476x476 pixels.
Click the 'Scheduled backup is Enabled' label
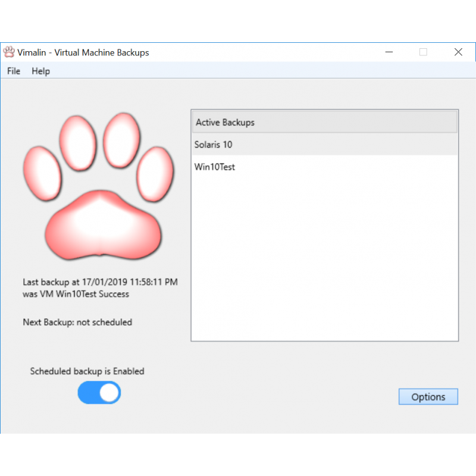(87, 371)
